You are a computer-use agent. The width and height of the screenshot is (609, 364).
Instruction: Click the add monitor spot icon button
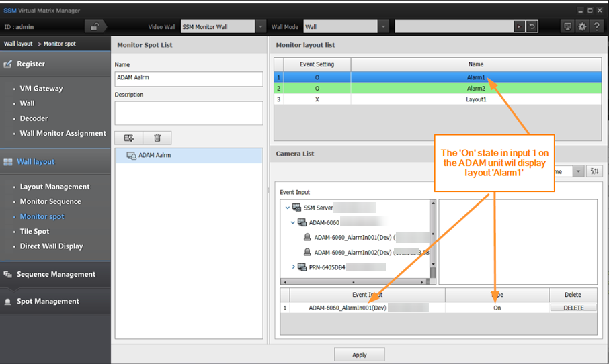129,138
